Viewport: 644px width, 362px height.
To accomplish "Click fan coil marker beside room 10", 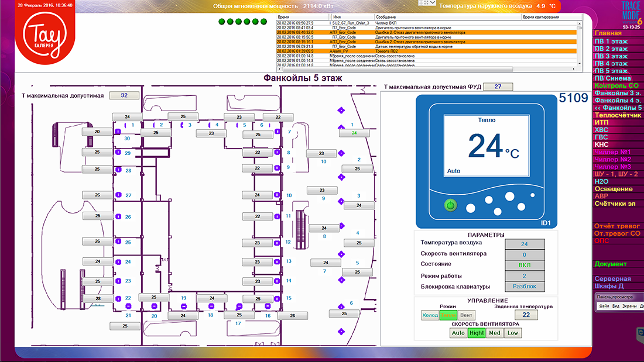I will (278, 195).
